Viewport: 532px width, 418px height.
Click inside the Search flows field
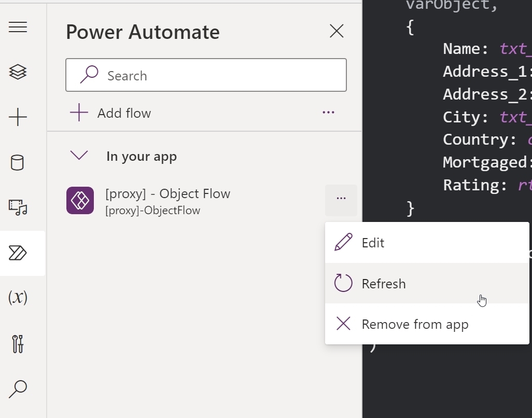coord(206,75)
